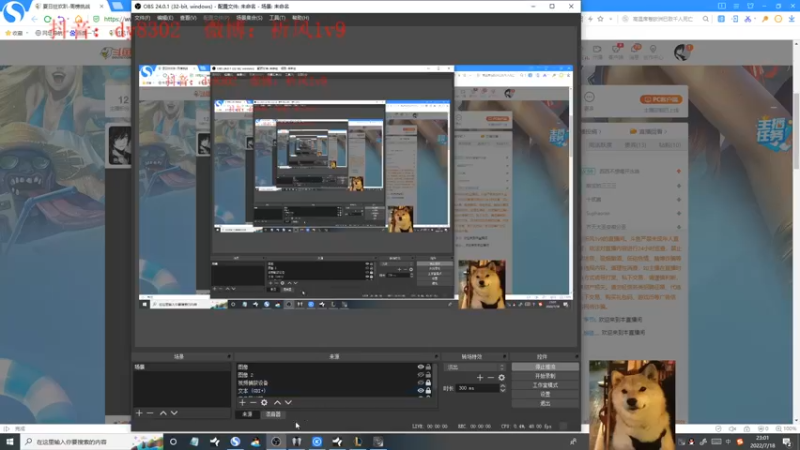Select the 视频捕获设备 source row
The width and height of the screenshot is (800, 450).
pos(334,383)
